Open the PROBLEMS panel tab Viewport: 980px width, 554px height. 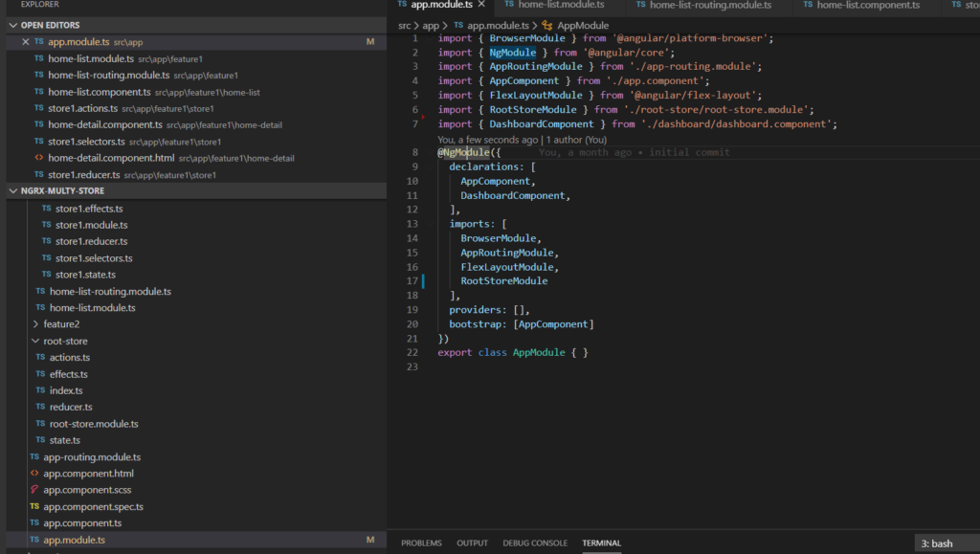pos(421,543)
